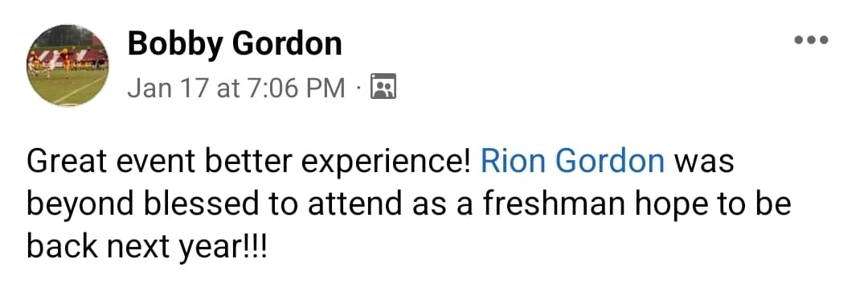Click the friends audience privacy icon
This screenshot has height=292, width=868.
pos(383,86)
